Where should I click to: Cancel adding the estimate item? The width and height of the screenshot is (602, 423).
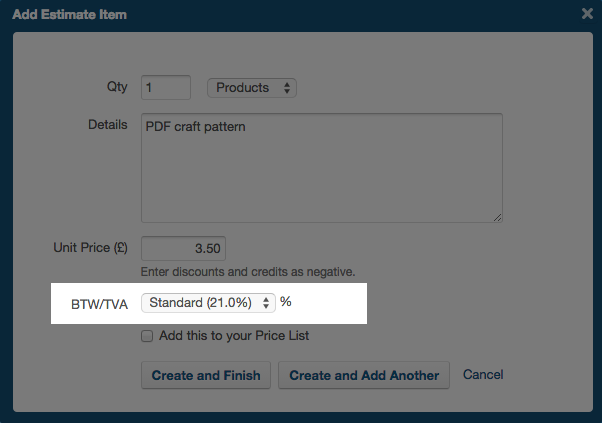[x=483, y=375]
